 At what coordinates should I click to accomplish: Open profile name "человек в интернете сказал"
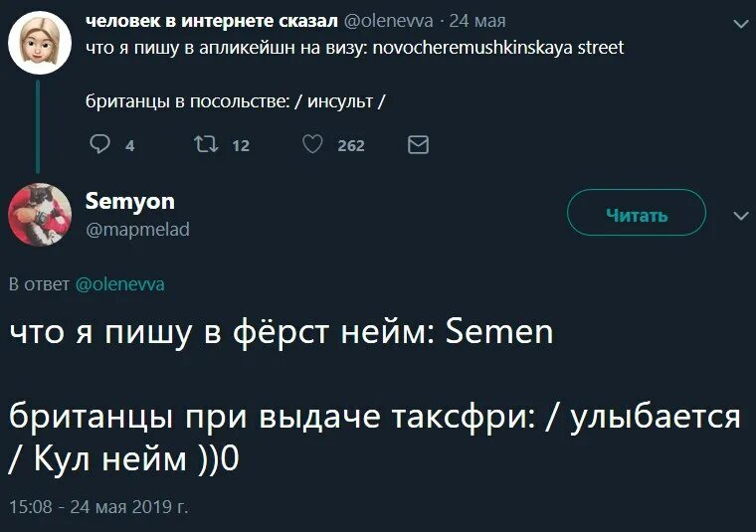coord(212,21)
